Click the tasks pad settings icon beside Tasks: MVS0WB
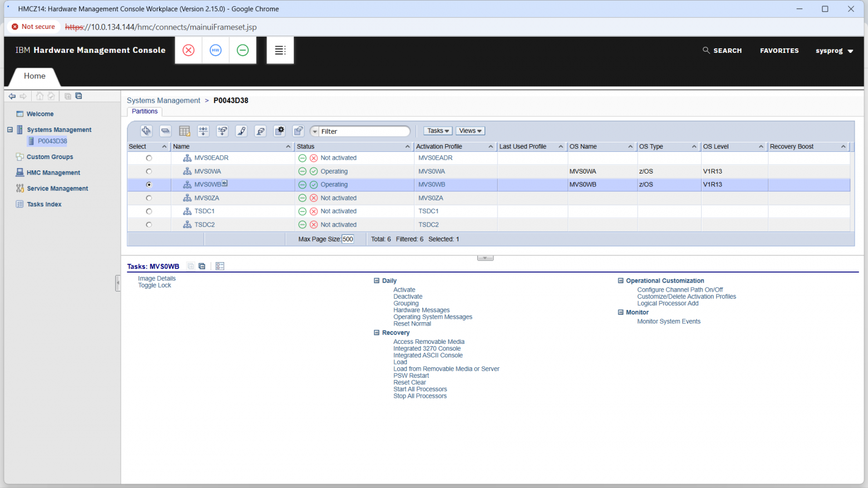Screen dimensions: 868x488 (x=220, y=267)
